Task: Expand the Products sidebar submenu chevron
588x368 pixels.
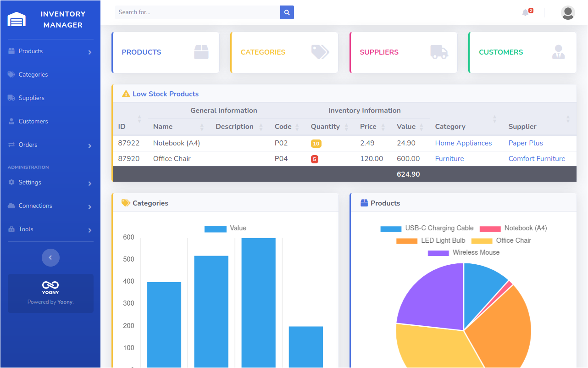Action: (x=90, y=52)
